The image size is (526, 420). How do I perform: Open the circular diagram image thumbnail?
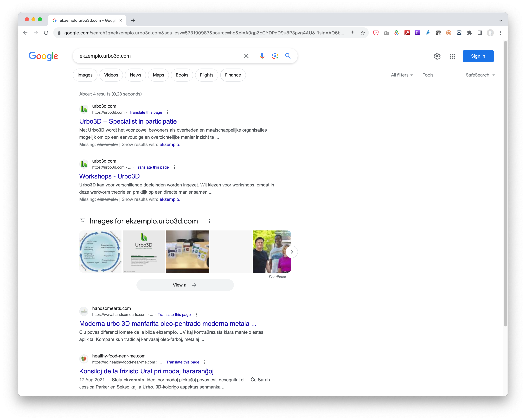coord(100,251)
